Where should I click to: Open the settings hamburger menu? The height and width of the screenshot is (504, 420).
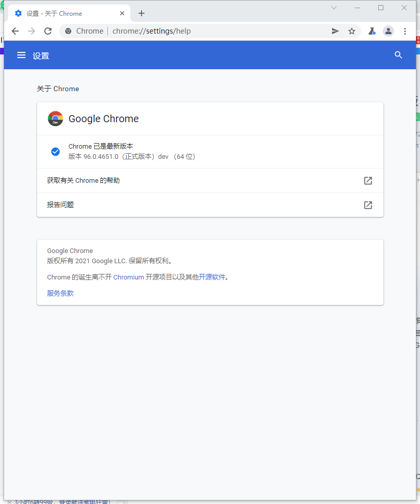[21, 55]
